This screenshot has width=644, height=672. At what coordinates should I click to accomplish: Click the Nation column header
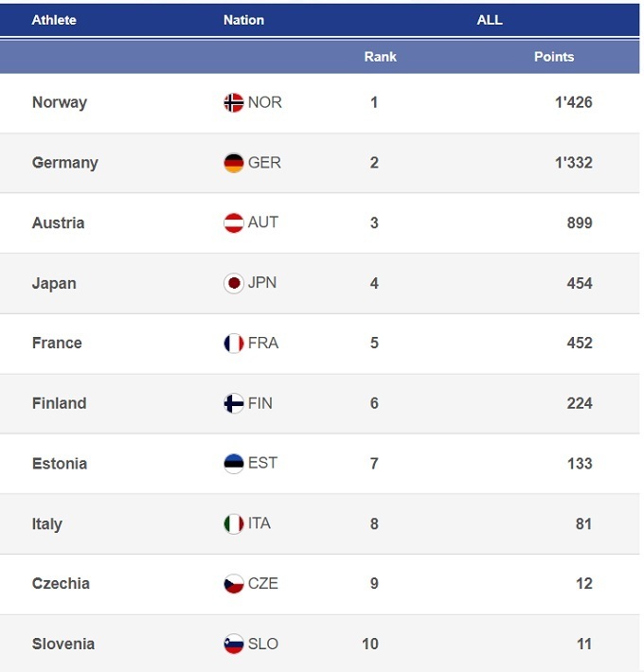click(x=243, y=19)
